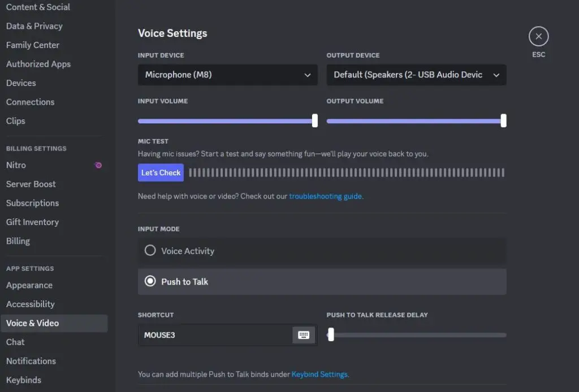
Task: Click the Output Volume slider handle
Action: [503, 121]
